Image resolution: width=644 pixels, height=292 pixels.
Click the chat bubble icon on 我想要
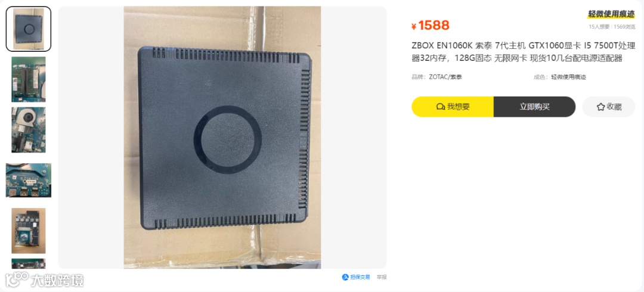(441, 107)
